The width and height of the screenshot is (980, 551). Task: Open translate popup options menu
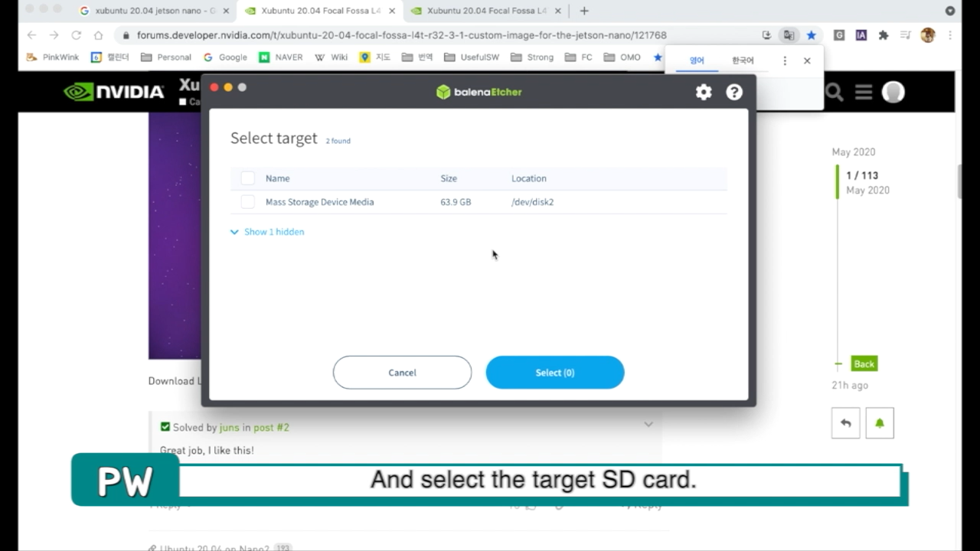point(785,60)
